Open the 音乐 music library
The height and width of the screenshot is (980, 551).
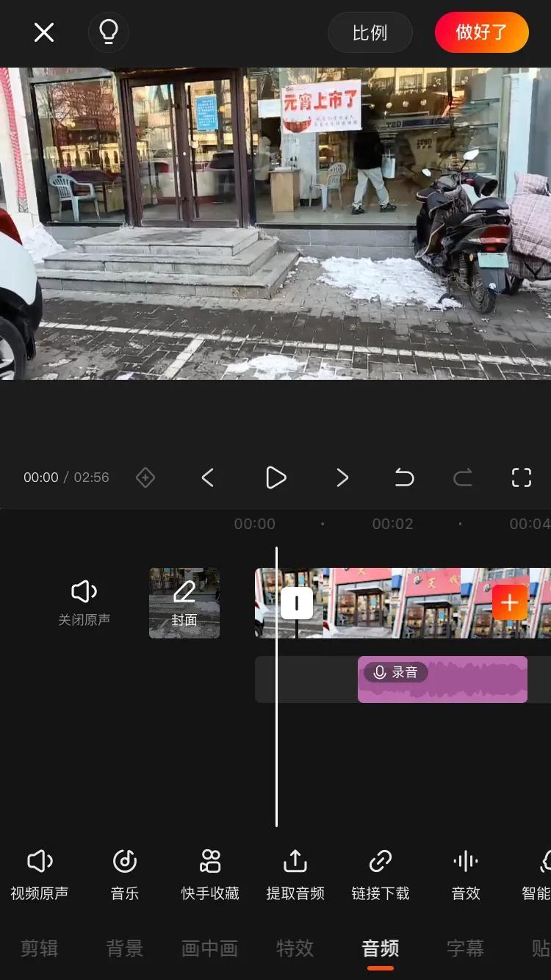(124, 873)
